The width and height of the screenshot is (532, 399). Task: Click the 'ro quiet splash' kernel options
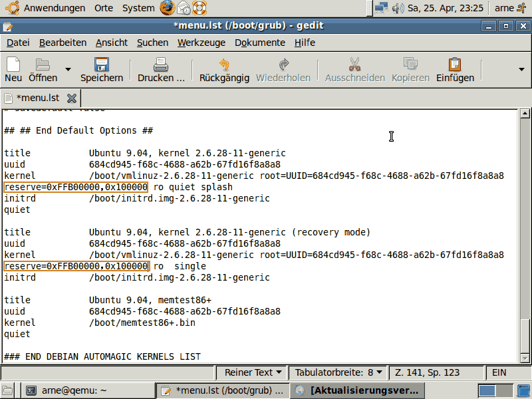point(193,188)
